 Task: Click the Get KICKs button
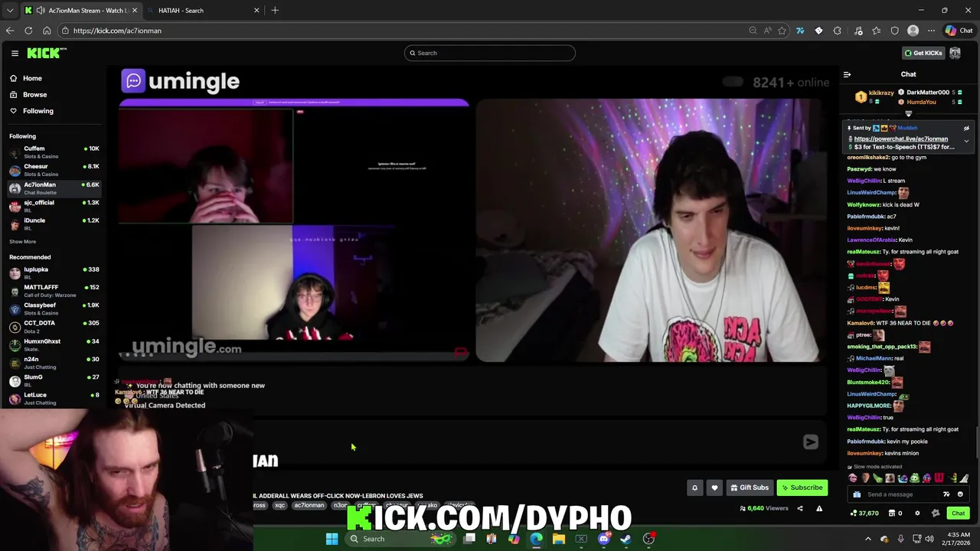tap(923, 53)
